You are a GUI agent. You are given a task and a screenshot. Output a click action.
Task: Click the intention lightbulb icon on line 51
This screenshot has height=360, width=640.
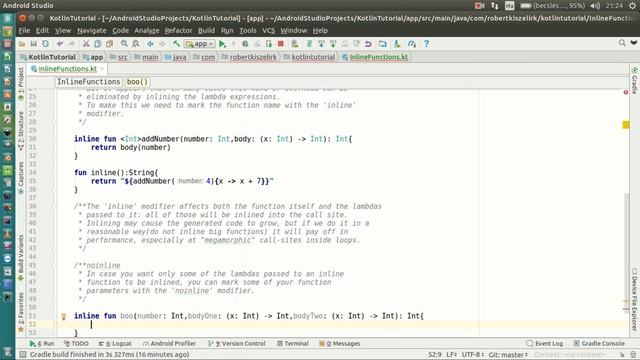64,316
